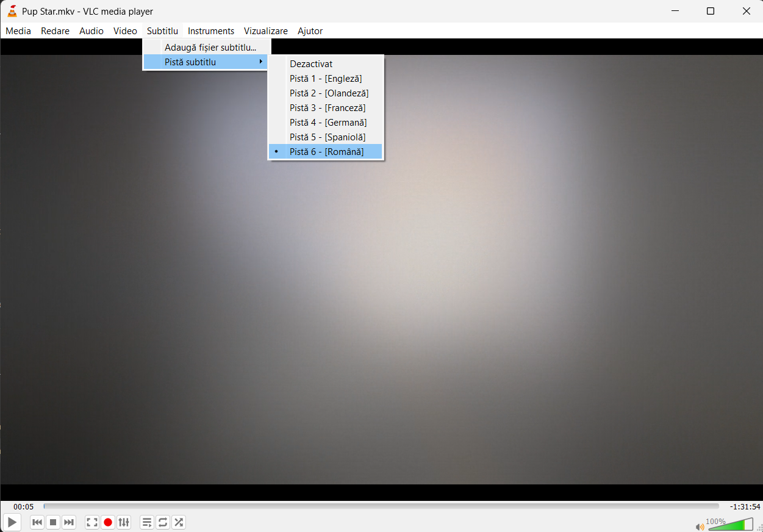The width and height of the screenshot is (763, 532).
Task: Jump to the previous media item
Action: coord(37,522)
